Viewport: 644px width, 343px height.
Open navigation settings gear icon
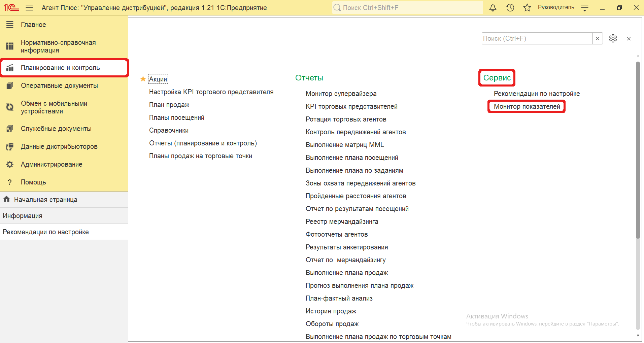613,38
